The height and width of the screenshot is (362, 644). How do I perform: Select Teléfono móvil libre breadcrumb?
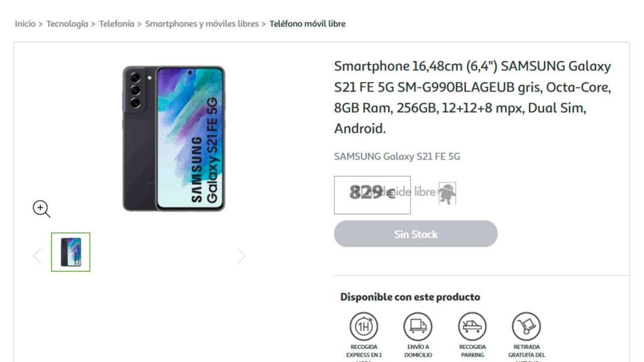[x=307, y=24]
